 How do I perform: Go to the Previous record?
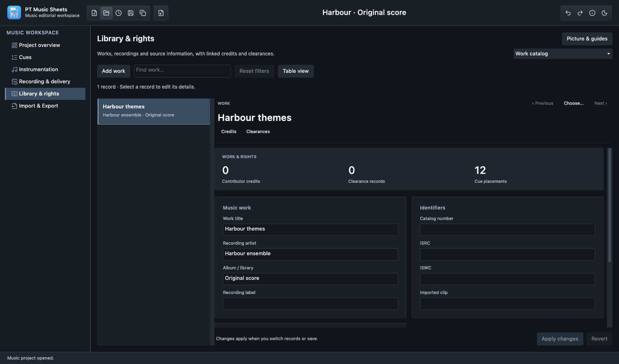tap(543, 104)
